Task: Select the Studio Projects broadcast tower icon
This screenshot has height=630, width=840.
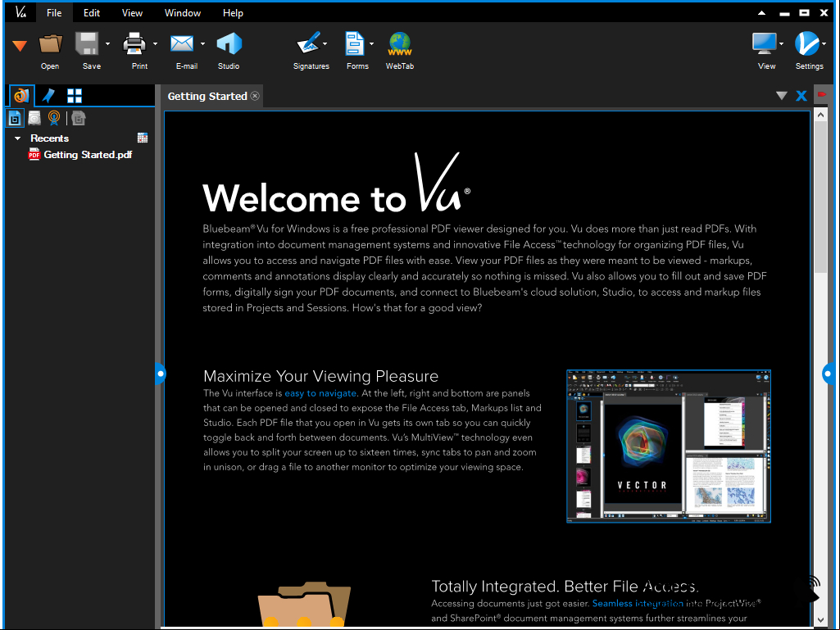Action: click(54, 119)
